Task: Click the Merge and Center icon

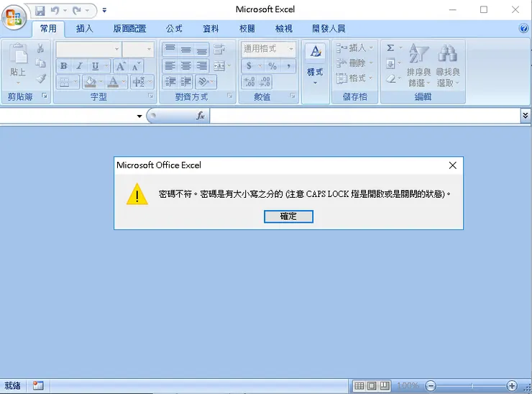Action: pos(219,66)
